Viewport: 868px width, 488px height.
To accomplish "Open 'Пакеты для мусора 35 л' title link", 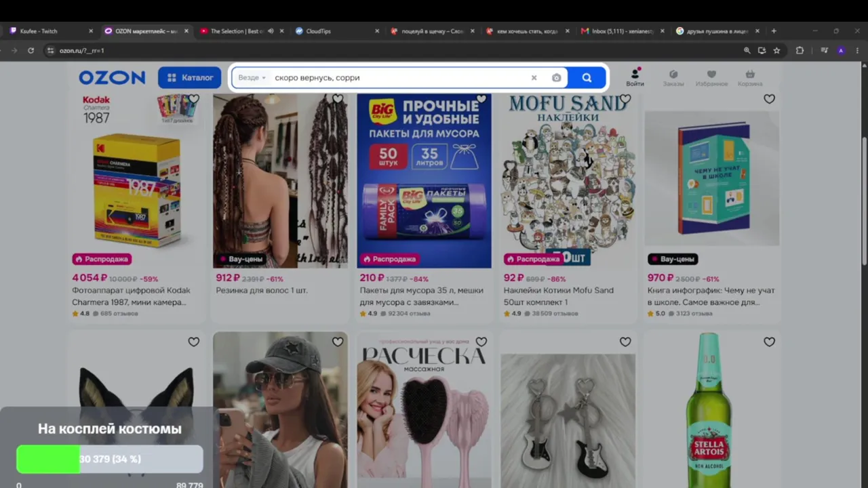I will point(421,296).
